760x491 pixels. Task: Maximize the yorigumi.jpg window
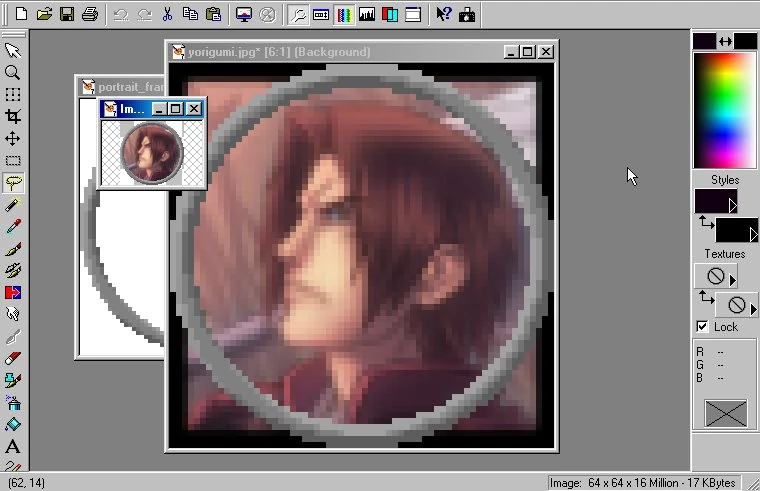pos(528,52)
